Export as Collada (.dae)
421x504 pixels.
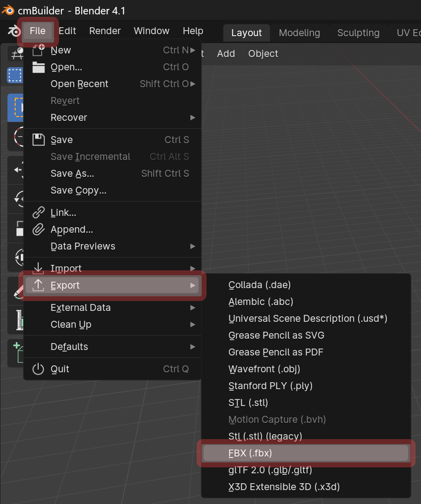[306, 285]
